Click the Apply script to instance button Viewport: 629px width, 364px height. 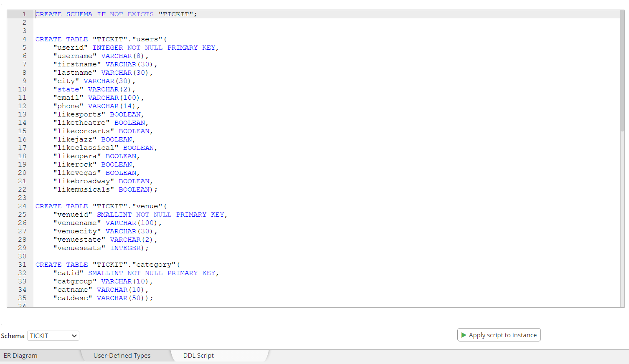pyautogui.click(x=499, y=335)
